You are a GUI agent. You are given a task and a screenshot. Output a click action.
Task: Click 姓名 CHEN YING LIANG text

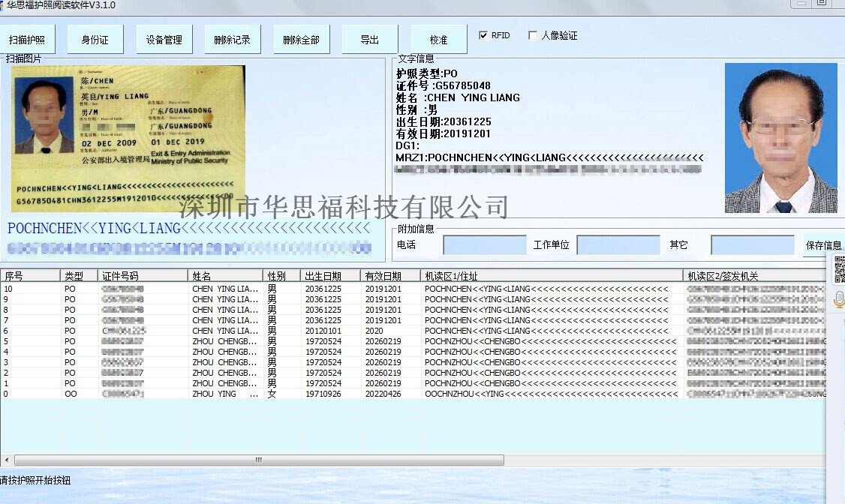click(458, 97)
